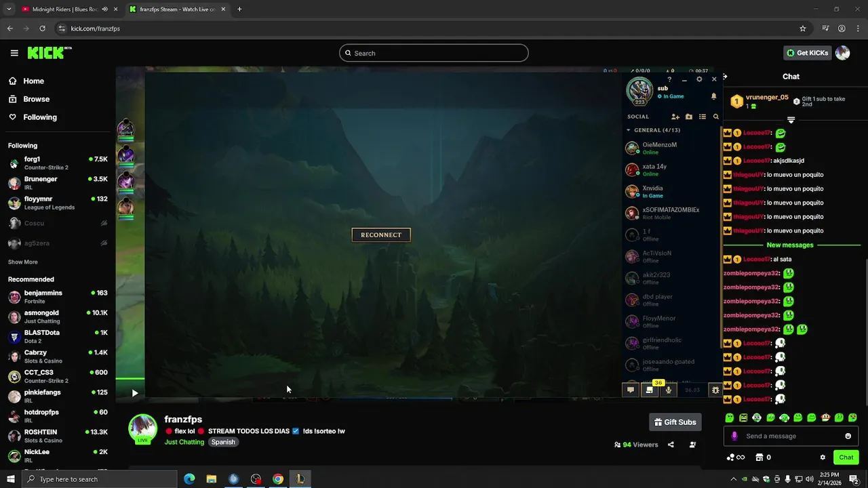Click the League voice microphone icon

(669, 390)
